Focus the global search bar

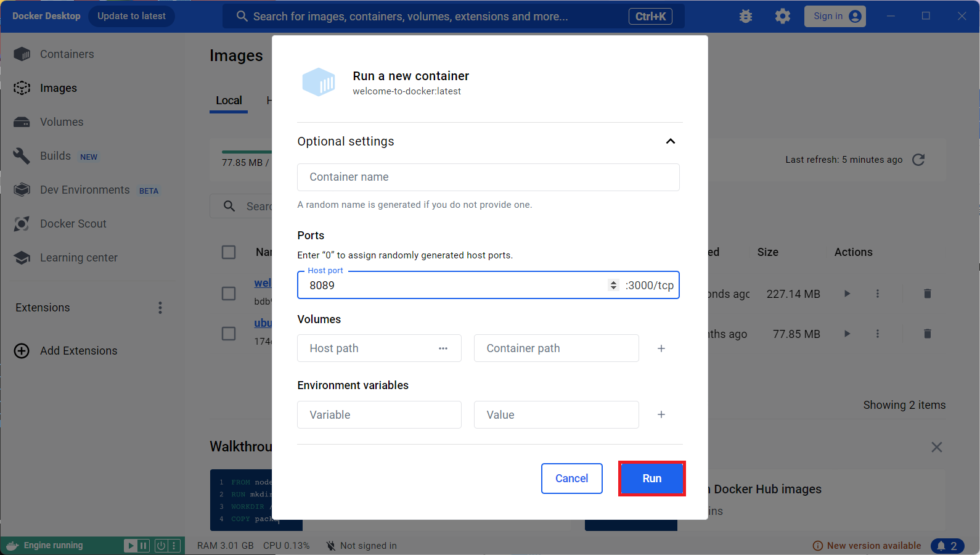[453, 17]
